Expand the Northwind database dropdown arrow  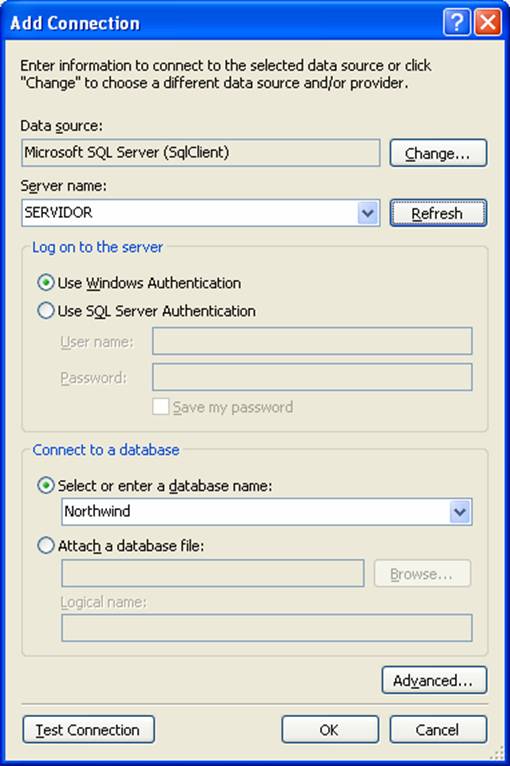pyautogui.click(x=460, y=512)
